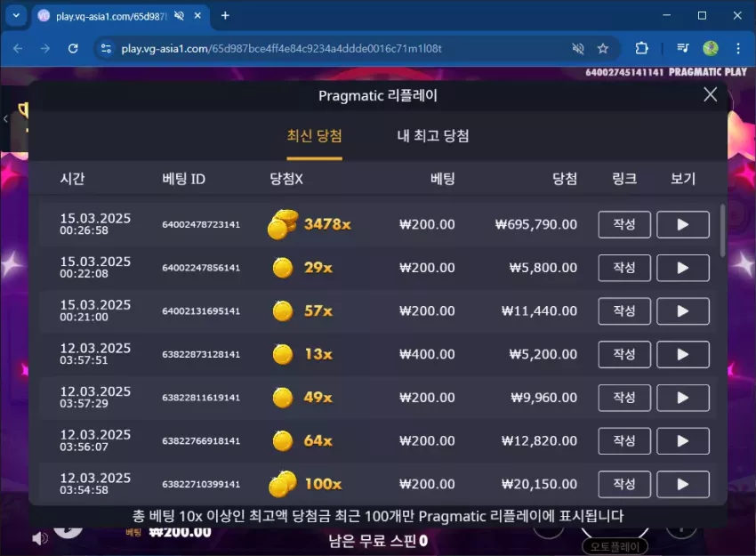Play replay for the 29x win
This screenshot has height=556, width=756.
(x=683, y=268)
